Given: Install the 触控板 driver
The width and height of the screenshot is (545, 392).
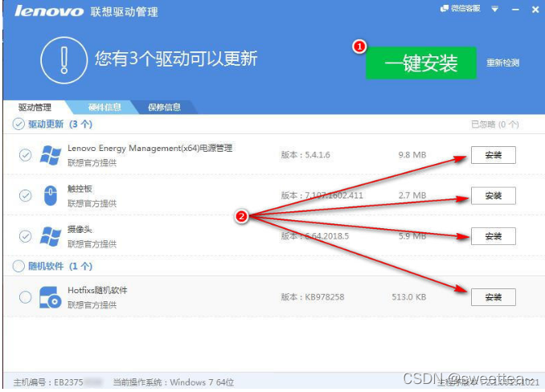Looking at the screenshot, I should pyautogui.click(x=494, y=196).
